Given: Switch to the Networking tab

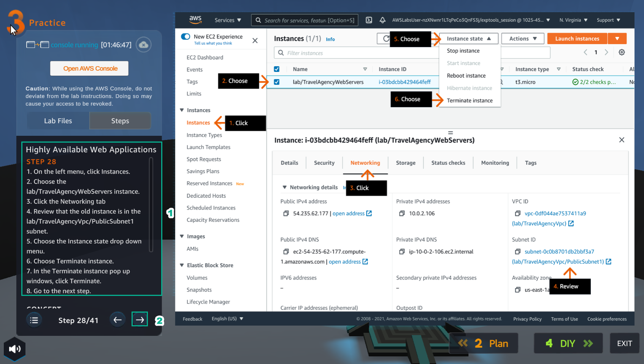Looking at the screenshot, I should coord(365,163).
